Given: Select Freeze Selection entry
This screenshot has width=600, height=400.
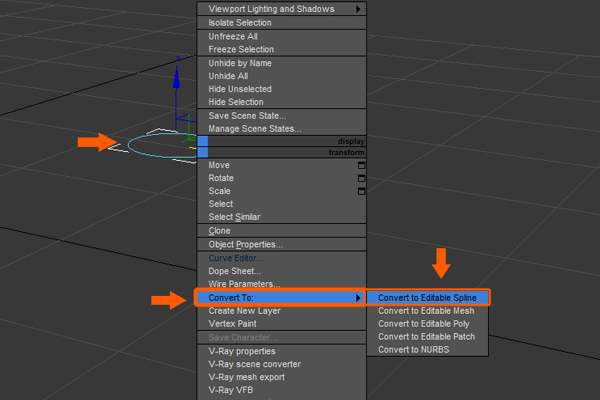Looking at the screenshot, I should pos(282,49).
